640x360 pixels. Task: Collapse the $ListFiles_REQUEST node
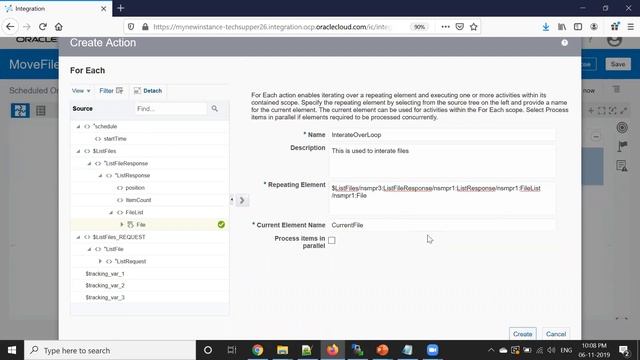pyautogui.click(x=78, y=237)
